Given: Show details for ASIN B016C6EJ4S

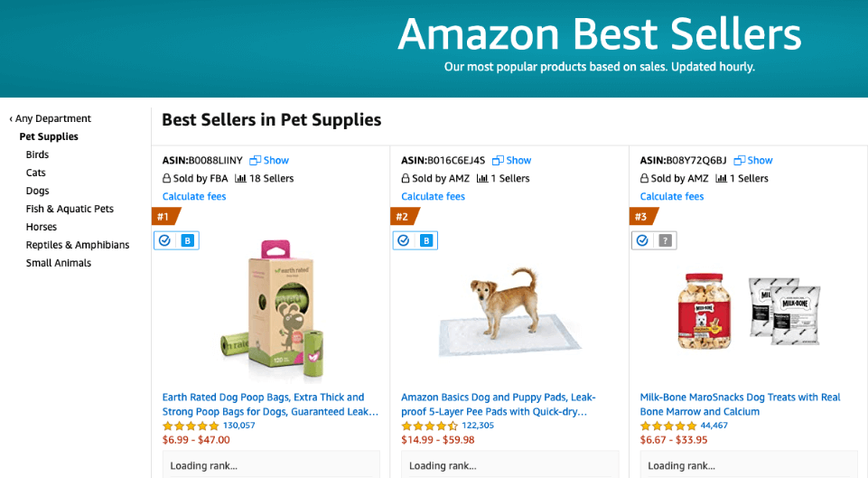Looking at the screenshot, I should click(x=512, y=160).
